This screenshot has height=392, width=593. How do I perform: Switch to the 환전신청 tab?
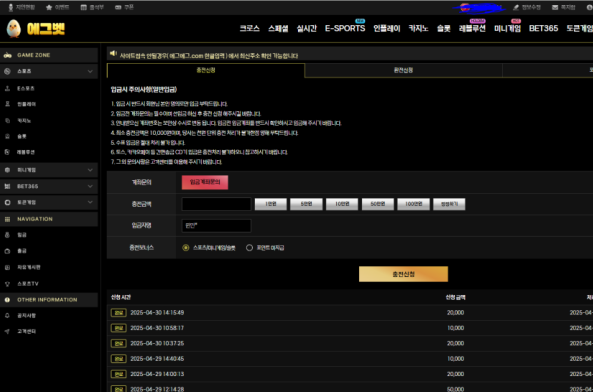(x=403, y=70)
